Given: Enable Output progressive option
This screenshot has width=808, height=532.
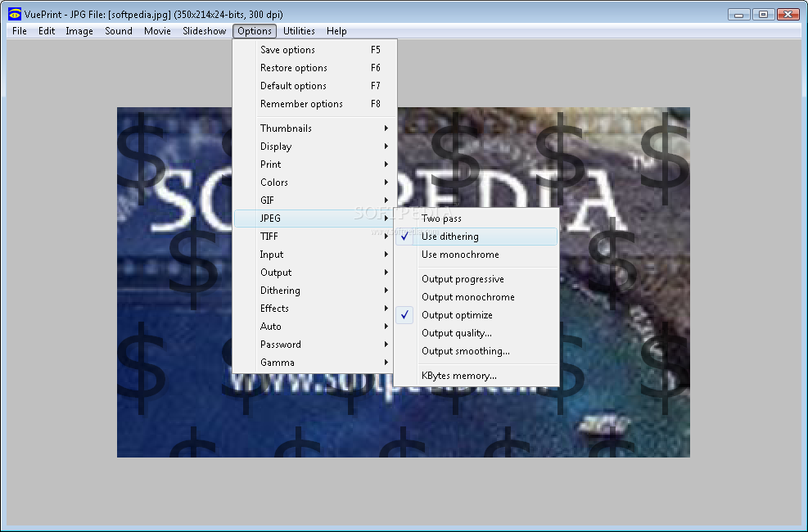Looking at the screenshot, I should 476,279.
